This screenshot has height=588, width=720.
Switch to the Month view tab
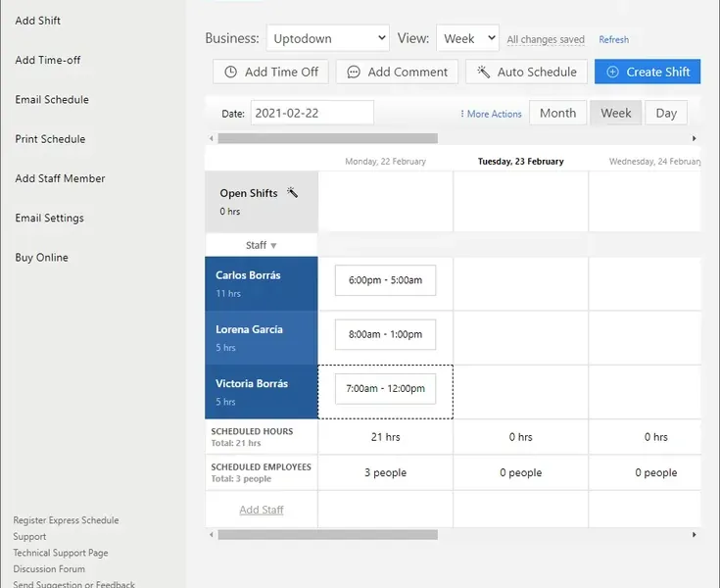(x=557, y=113)
